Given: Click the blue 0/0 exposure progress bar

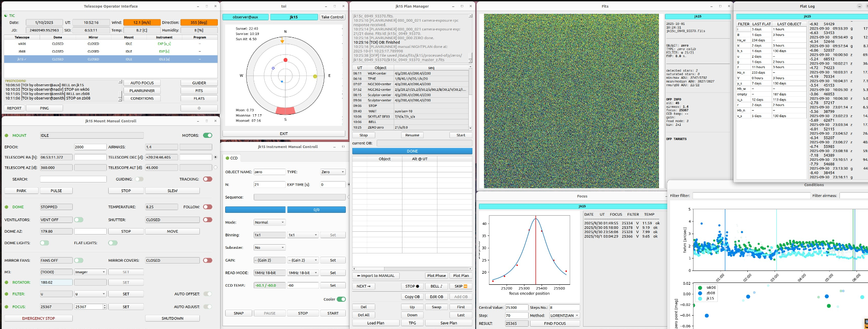Looking at the screenshot, I should click(x=316, y=210).
